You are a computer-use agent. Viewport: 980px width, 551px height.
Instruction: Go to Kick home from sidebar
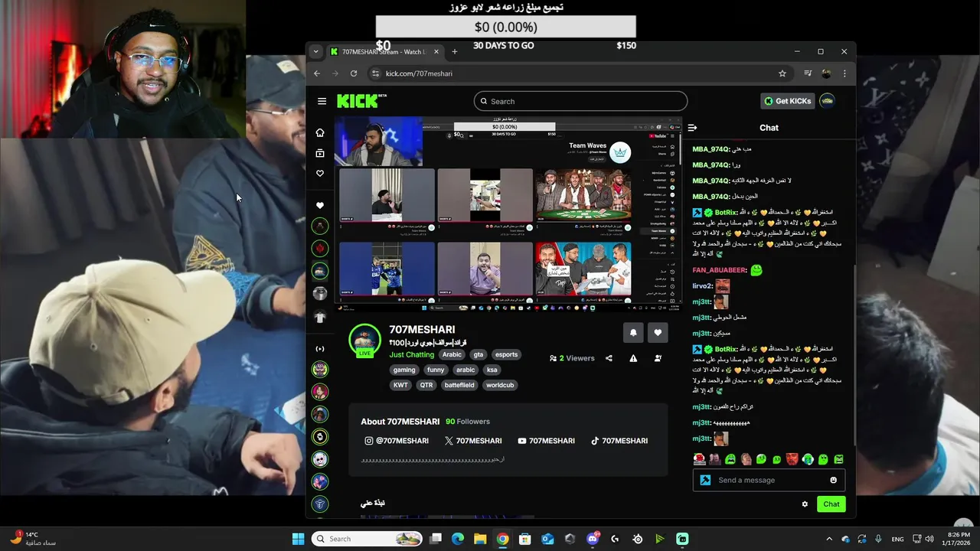pos(320,132)
